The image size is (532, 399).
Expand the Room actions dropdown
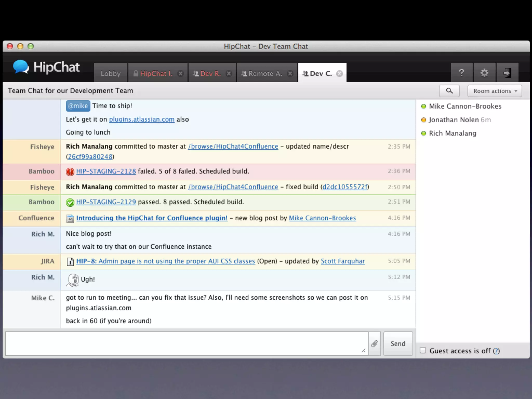pyautogui.click(x=495, y=91)
